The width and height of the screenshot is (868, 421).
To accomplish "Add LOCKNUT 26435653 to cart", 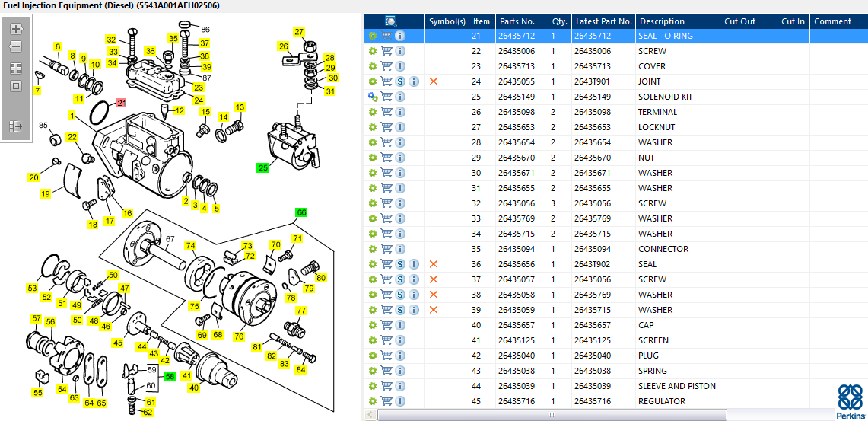I will [386, 127].
